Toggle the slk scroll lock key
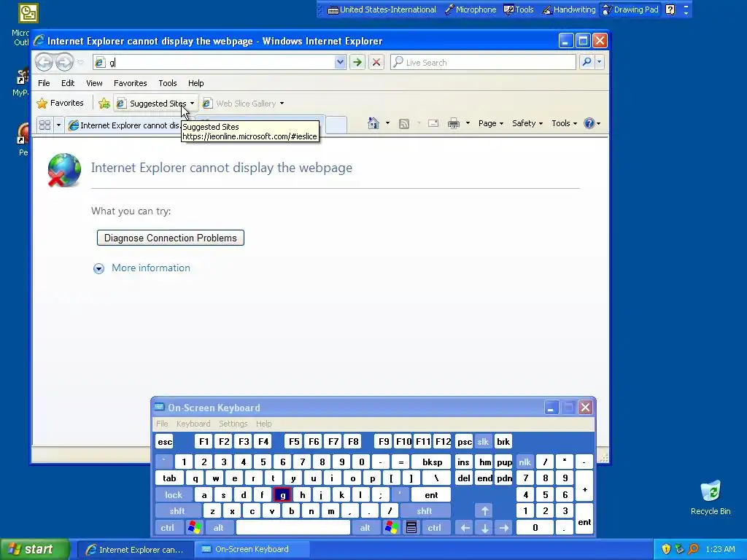The width and height of the screenshot is (747, 560). 483,441
